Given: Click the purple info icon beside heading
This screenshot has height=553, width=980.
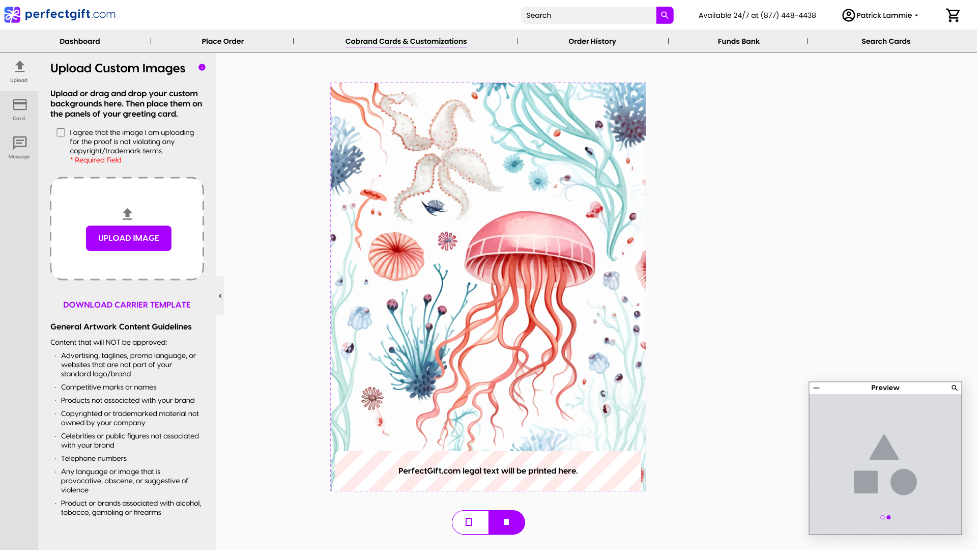Looking at the screenshot, I should coord(202,67).
